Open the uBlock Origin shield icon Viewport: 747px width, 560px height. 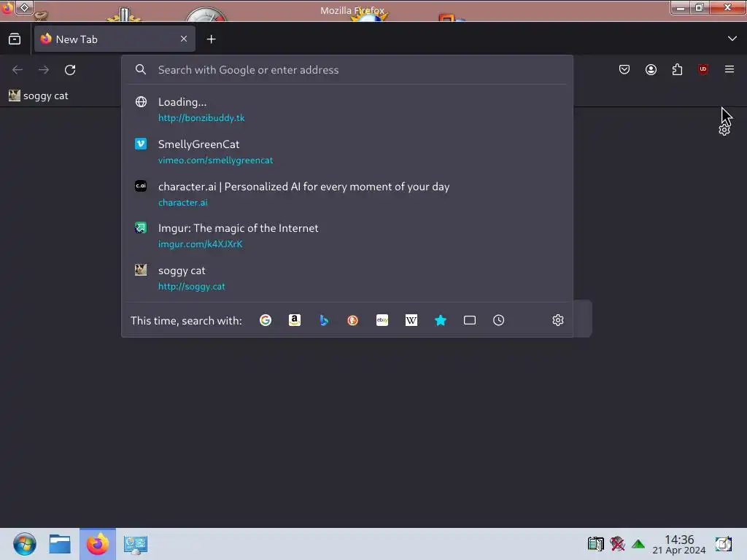[x=703, y=69]
